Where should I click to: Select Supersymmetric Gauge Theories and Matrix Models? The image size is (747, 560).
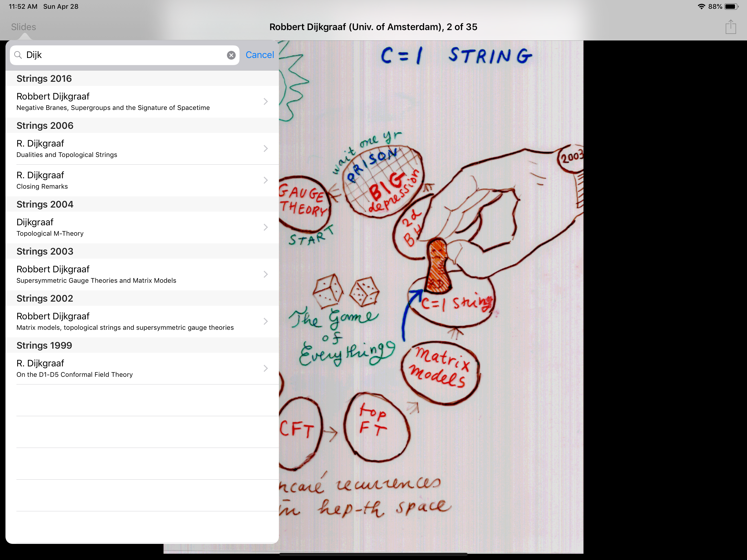(x=142, y=274)
